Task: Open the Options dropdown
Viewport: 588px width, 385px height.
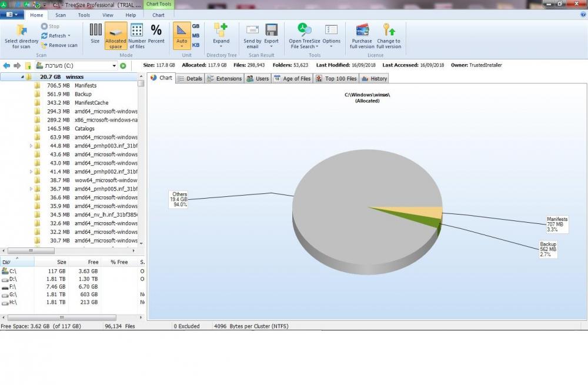Action: pos(331,46)
